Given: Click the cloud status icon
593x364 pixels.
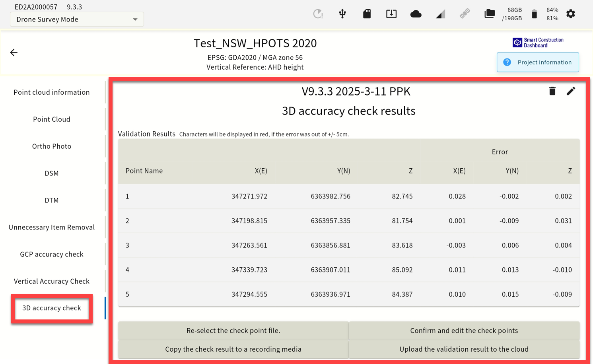Looking at the screenshot, I should pos(416,14).
